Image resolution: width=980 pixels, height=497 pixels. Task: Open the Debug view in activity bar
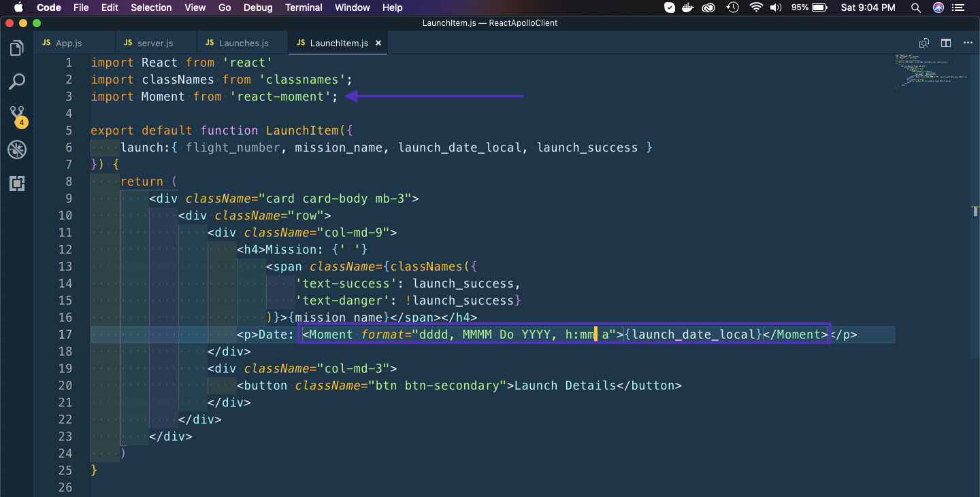tap(17, 150)
